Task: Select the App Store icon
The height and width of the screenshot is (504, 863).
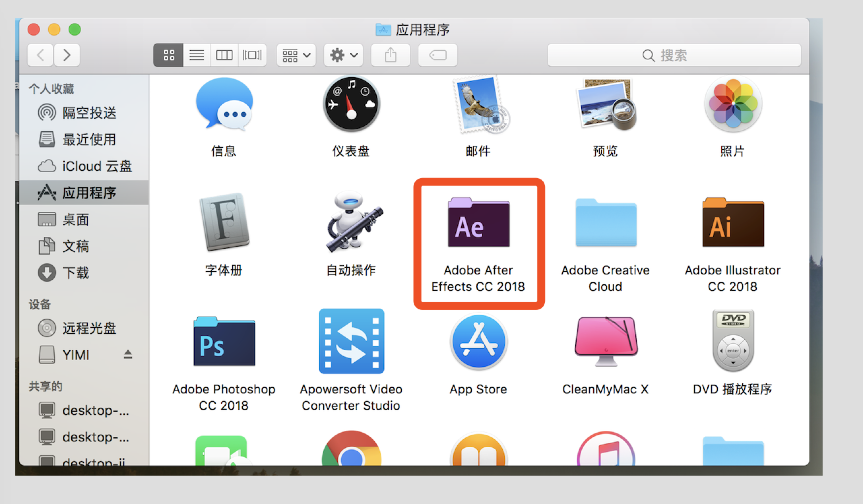Action: [x=479, y=342]
